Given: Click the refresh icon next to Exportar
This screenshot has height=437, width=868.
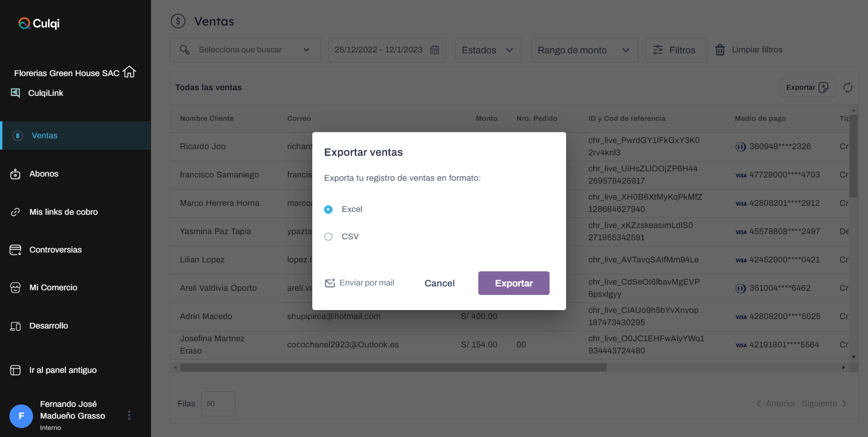Looking at the screenshot, I should [x=848, y=88].
